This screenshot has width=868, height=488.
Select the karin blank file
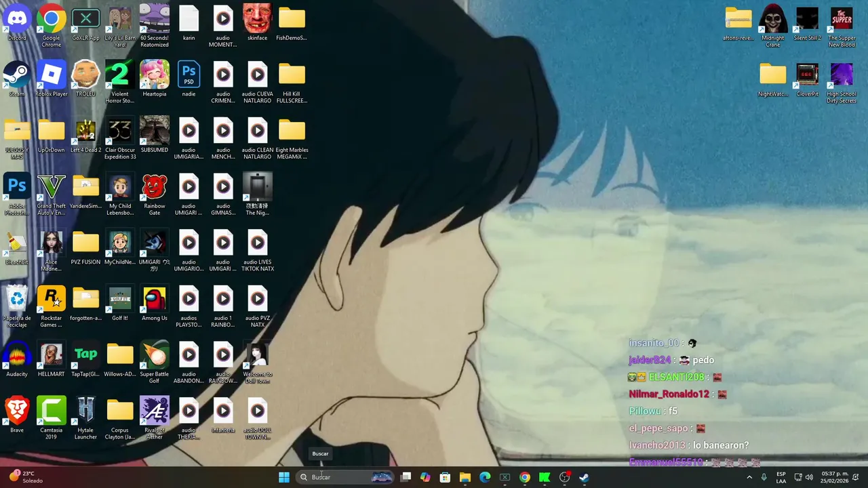point(189,23)
